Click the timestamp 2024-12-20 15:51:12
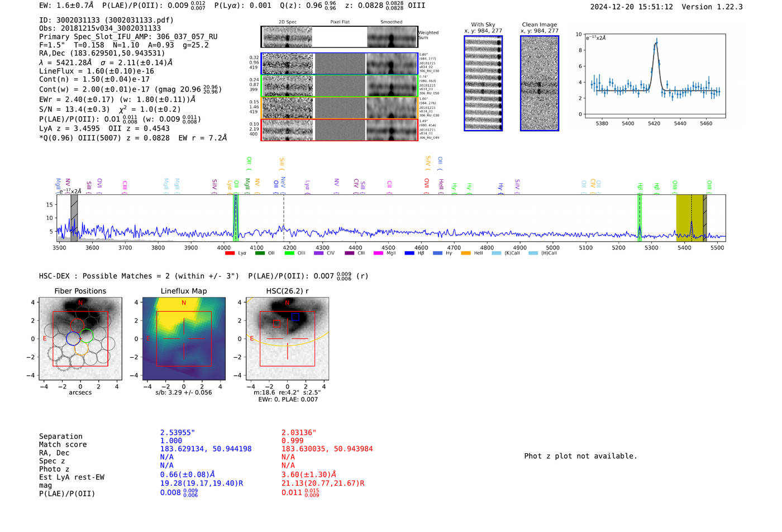 [632, 7]
